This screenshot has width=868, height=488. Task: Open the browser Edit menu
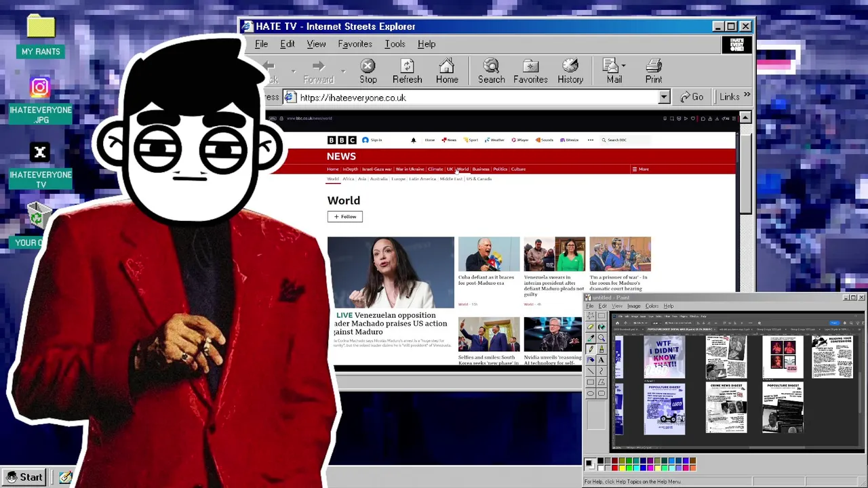(x=288, y=44)
